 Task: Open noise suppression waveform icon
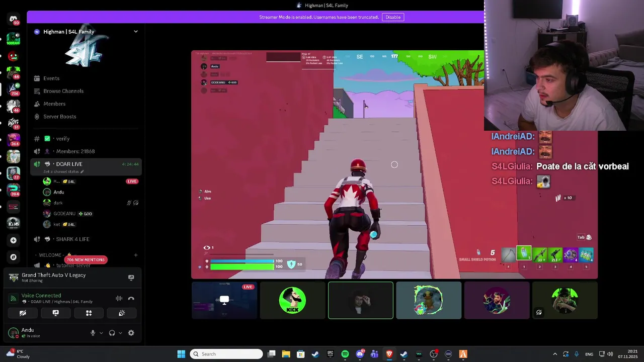[x=119, y=298]
